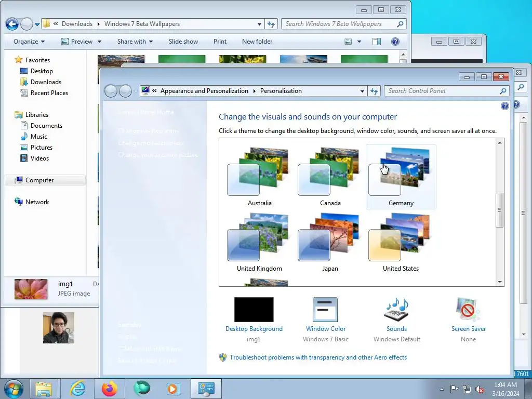This screenshot has width=532, height=399.
Task: Refresh the Personalization address bar
Action: pos(374,91)
